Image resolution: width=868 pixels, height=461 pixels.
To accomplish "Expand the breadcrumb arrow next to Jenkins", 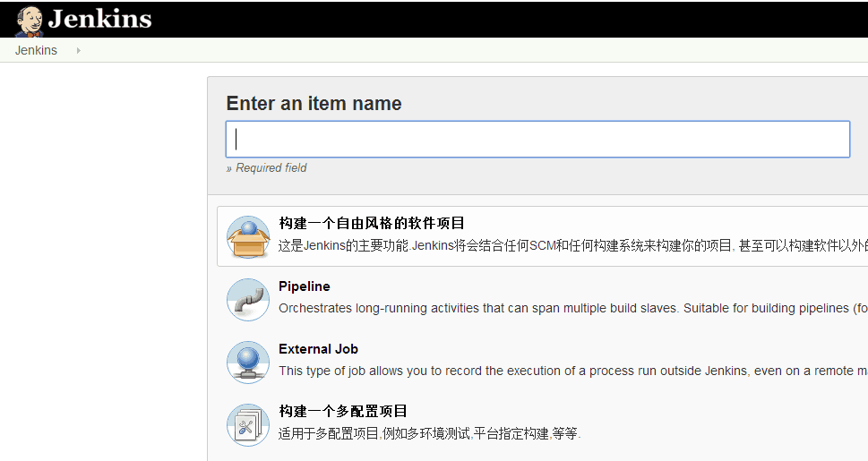I will tap(79, 50).
